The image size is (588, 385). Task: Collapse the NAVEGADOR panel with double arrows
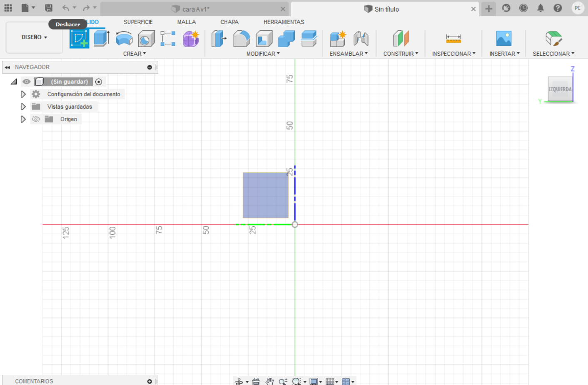click(x=7, y=67)
